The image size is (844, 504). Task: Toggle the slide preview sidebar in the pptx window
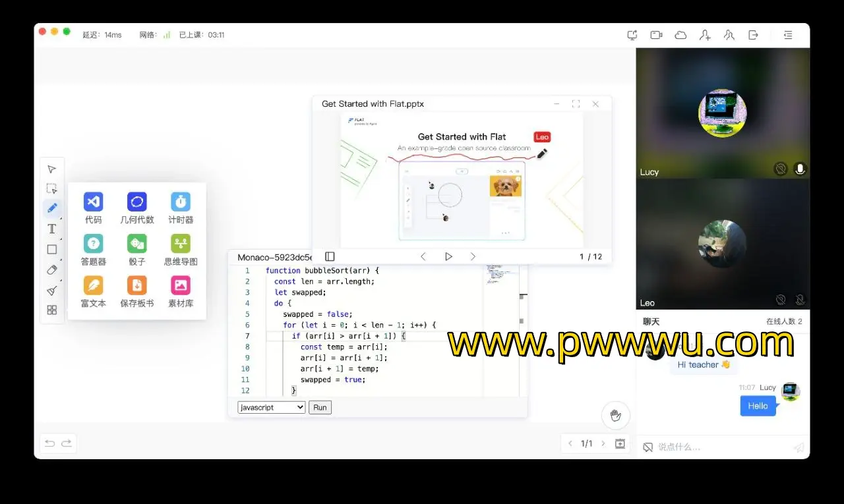click(330, 256)
